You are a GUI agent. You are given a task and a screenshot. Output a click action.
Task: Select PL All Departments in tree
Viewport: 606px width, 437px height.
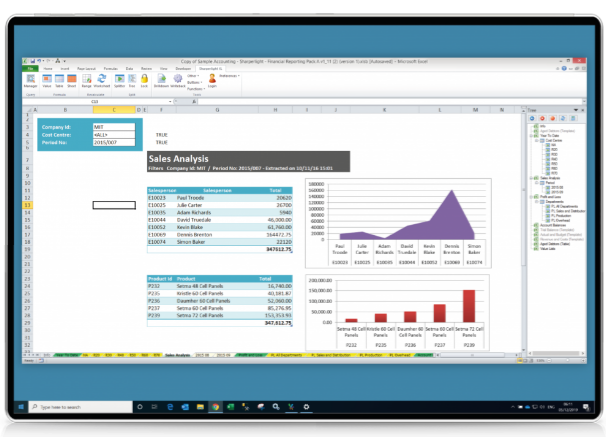point(564,206)
